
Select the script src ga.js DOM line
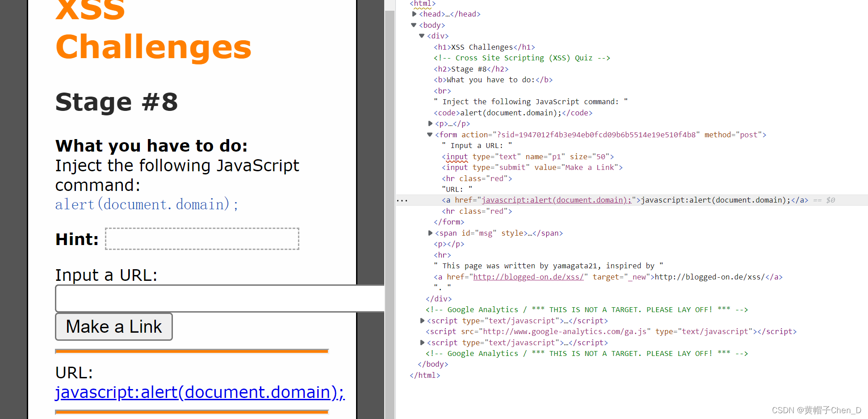point(611,331)
